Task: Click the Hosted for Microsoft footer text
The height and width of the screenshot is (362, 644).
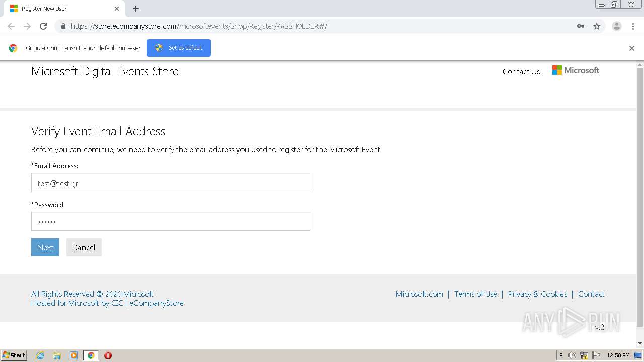Action: [x=107, y=303]
